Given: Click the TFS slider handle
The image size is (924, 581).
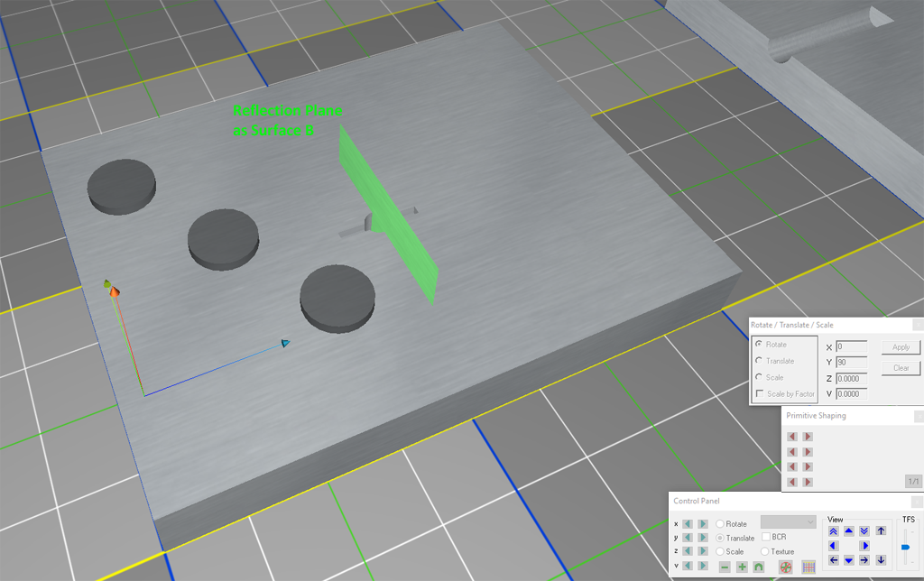Looking at the screenshot, I should pos(905,547).
